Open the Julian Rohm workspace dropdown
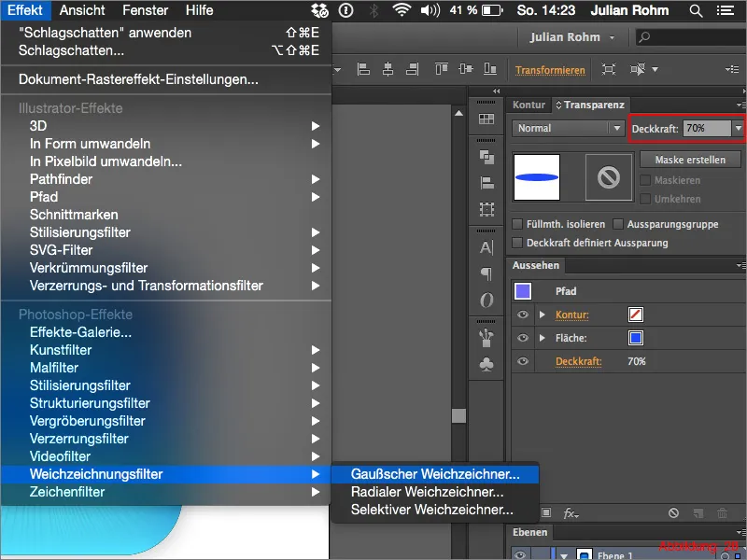This screenshot has height=560, width=747. [572, 37]
